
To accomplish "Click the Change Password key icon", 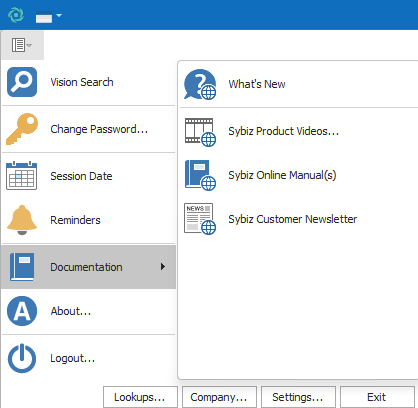I will point(22,129).
